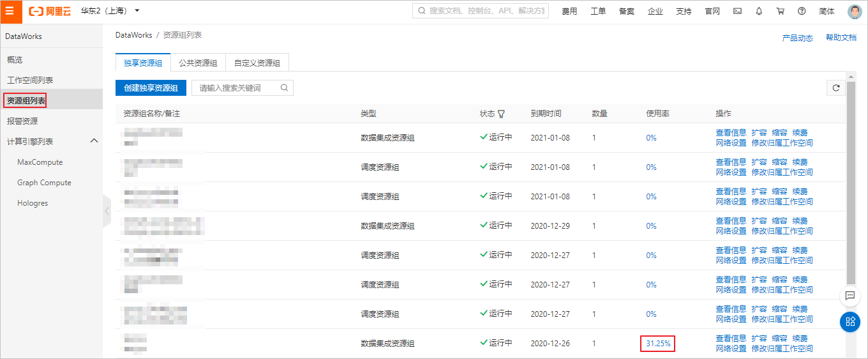Open the Cloud Shell terminal icon
This screenshot has width=868, height=359.
tap(737, 11)
